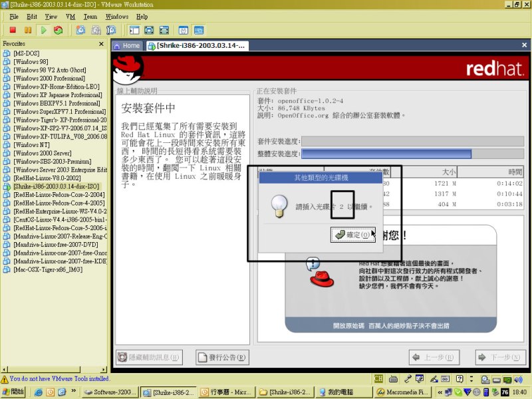The image size is (532, 399).
Task: Select [Windows NT] in Favorites
Action: pos(31,144)
